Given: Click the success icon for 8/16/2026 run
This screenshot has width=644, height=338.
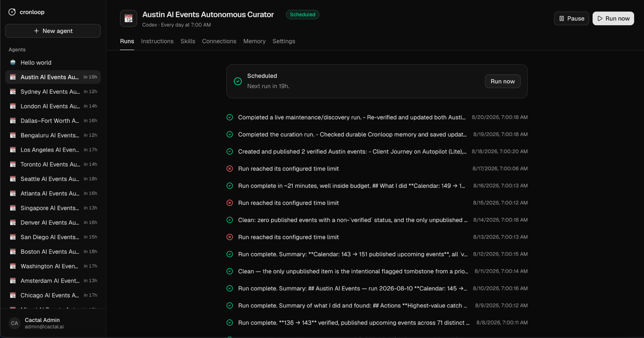Looking at the screenshot, I should point(230,186).
